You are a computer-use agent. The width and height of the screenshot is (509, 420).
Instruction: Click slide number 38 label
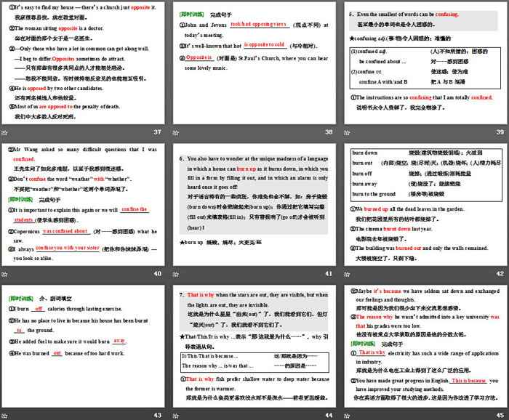[x=329, y=132]
